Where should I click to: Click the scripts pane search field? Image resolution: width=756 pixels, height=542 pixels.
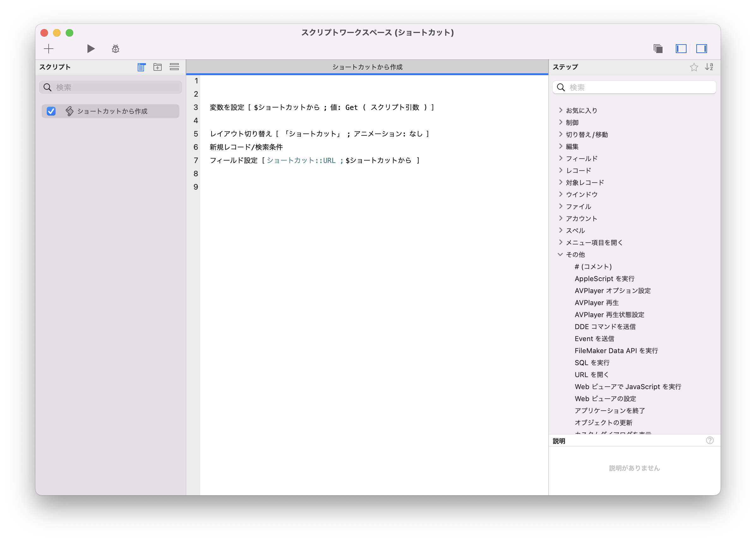click(x=110, y=87)
